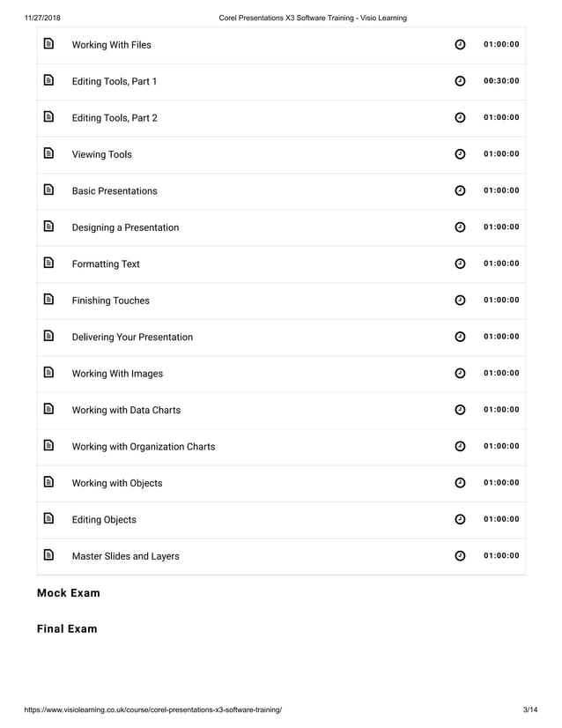The height and width of the screenshot is (728, 562).
Task: Click the document icon beside Working With Files
Action: pyautogui.click(x=49, y=44)
